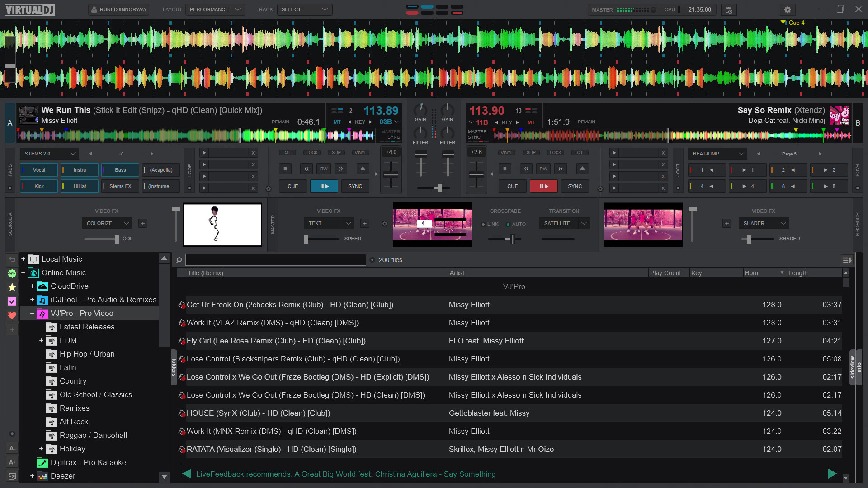
Task: Click deck A fast-forward seek button
Action: click(341, 169)
